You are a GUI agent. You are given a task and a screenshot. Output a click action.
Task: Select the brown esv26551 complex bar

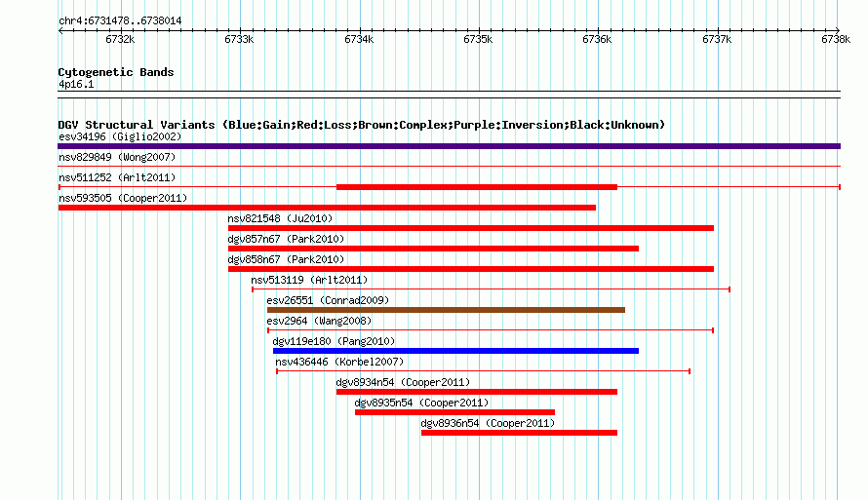(446, 310)
